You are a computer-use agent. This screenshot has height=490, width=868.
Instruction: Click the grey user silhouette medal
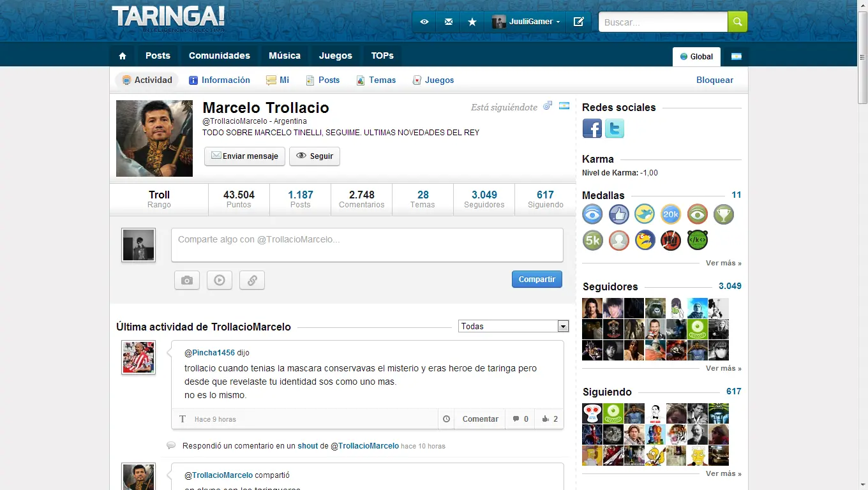(619, 240)
